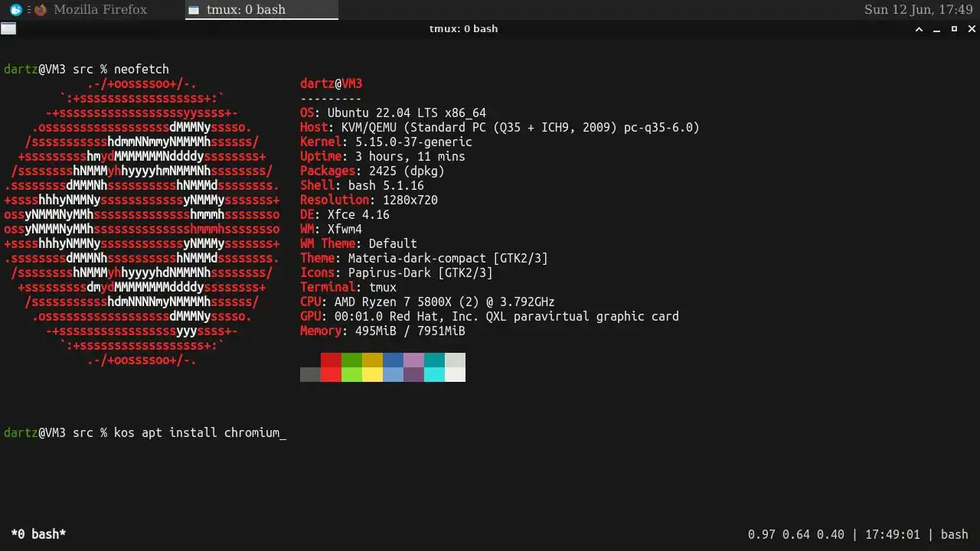This screenshot has width=980, height=551.
Task: Click the dark gray palette swatch
Action: (310, 375)
